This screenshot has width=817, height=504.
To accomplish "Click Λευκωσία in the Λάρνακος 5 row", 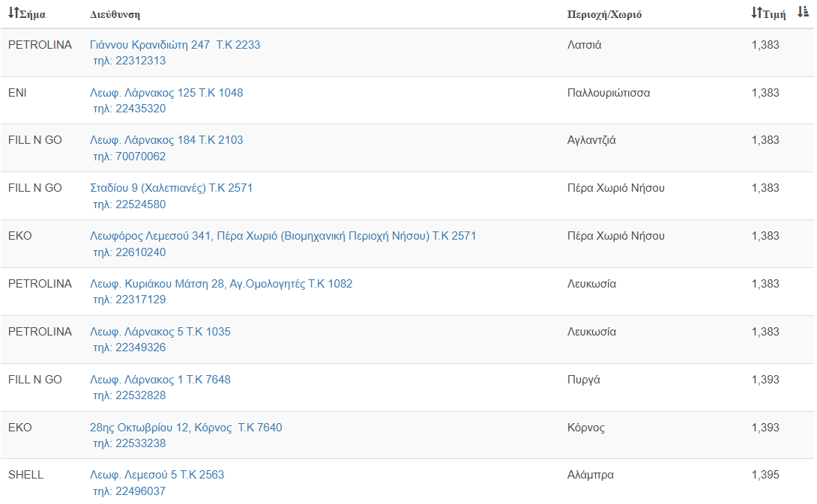I will coord(591,332).
